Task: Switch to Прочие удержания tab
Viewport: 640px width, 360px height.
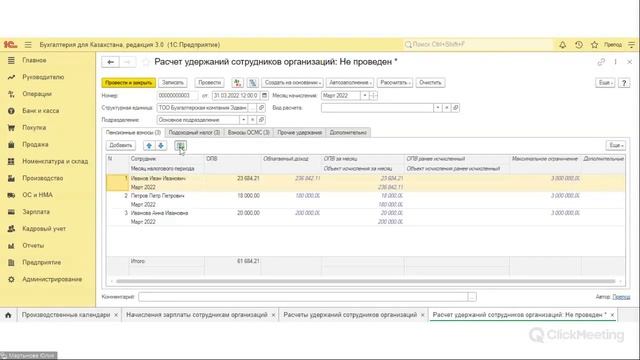Action: tap(300, 132)
